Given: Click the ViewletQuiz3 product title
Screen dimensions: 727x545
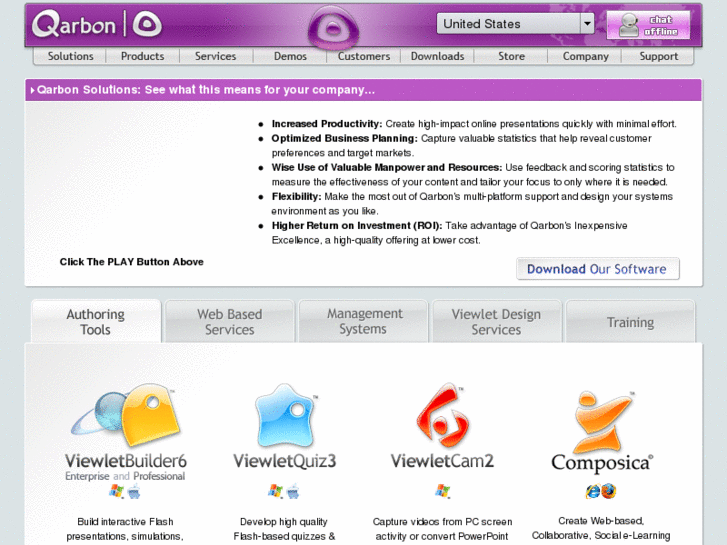Looking at the screenshot, I should click(x=284, y=461).
